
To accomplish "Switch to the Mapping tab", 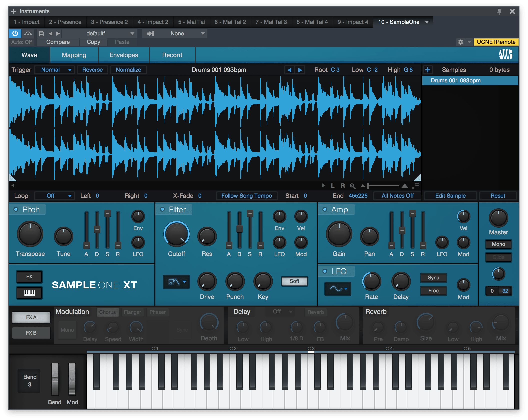I will coord(74,55).
